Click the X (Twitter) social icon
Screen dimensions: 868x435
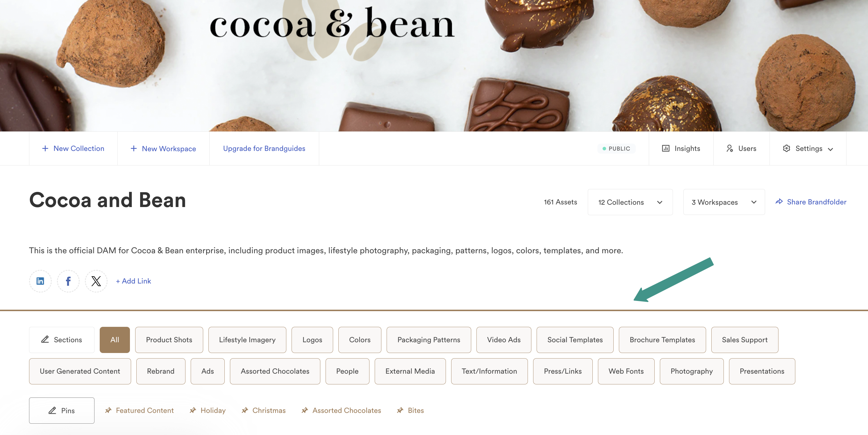(96, 281)
